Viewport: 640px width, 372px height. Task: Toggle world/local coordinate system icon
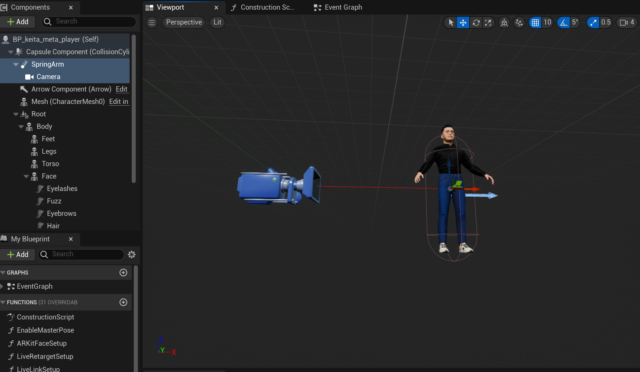pyautogui.click(x=504, y=22)
